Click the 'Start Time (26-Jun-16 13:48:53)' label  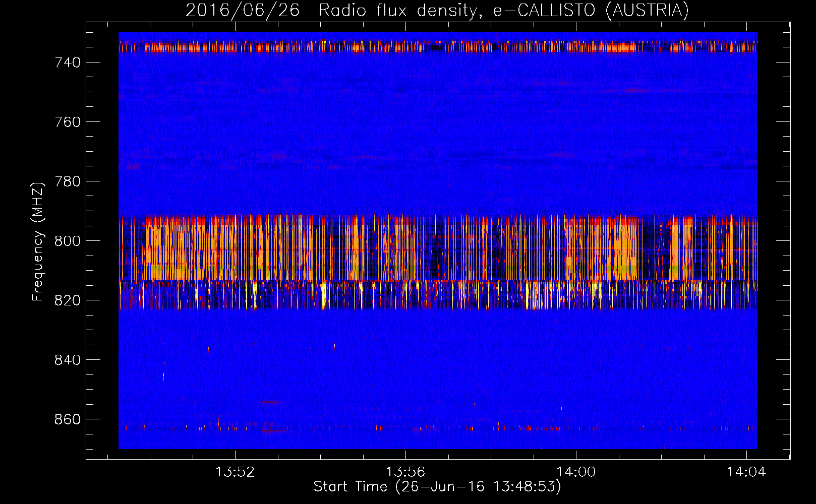(437, 487)
